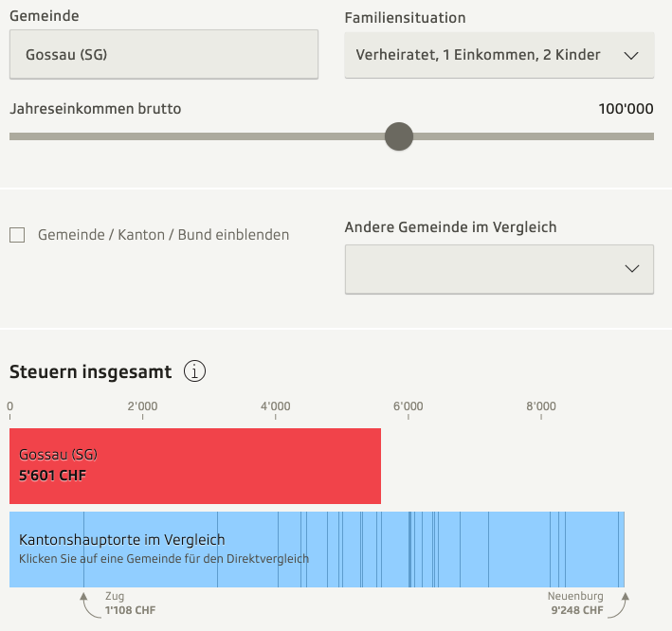Image resolution: width=672 pixels, height=631 pixels.
Task: Enable Gemeinde / Kanton / Bund einblenden checkbox
Action: pyautogui.click(x=17, y=235)
